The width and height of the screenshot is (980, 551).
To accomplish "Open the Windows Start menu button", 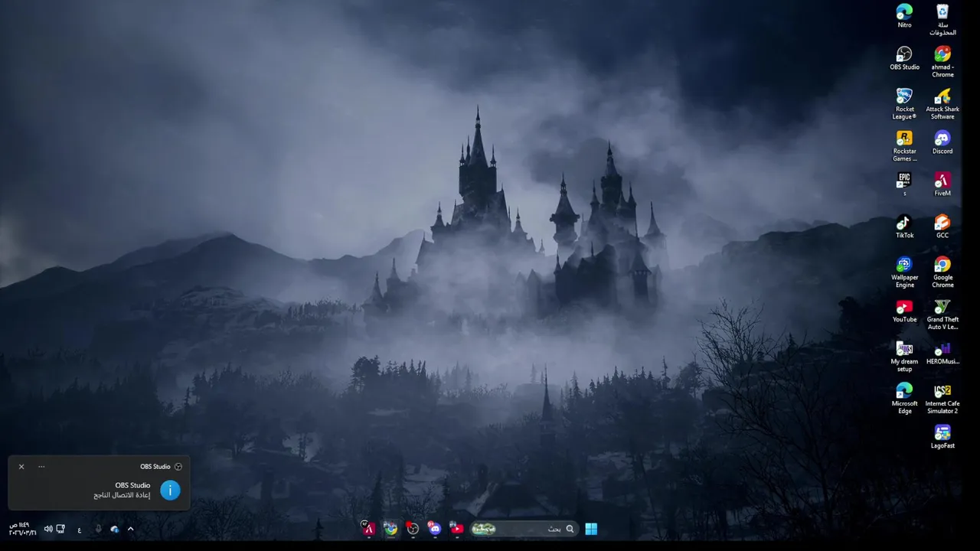I will click(591, 529).
